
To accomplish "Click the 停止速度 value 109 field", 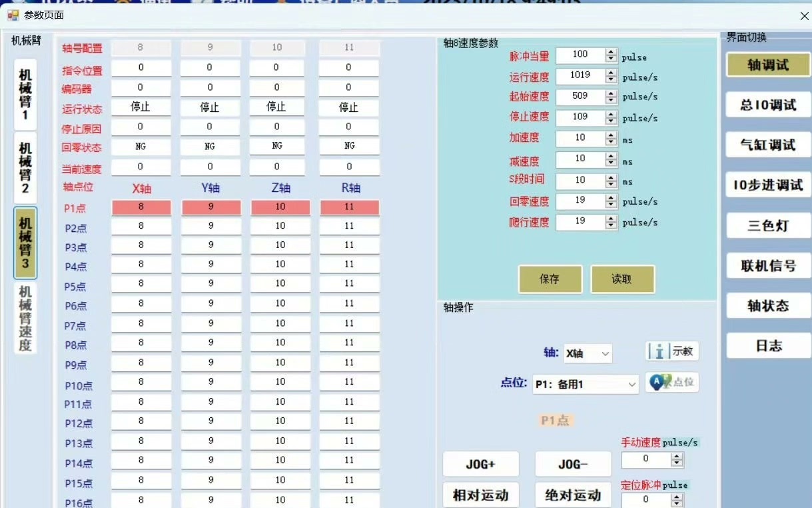I will coord(580,117).
